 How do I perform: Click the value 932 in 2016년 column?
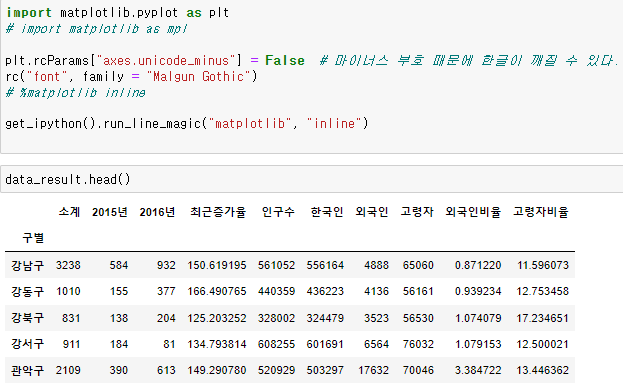(166, 265)
